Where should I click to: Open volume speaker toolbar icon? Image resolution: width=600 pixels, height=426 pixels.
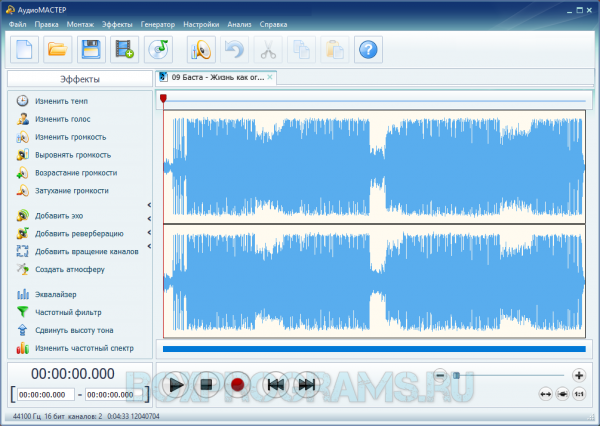[201, 50]
